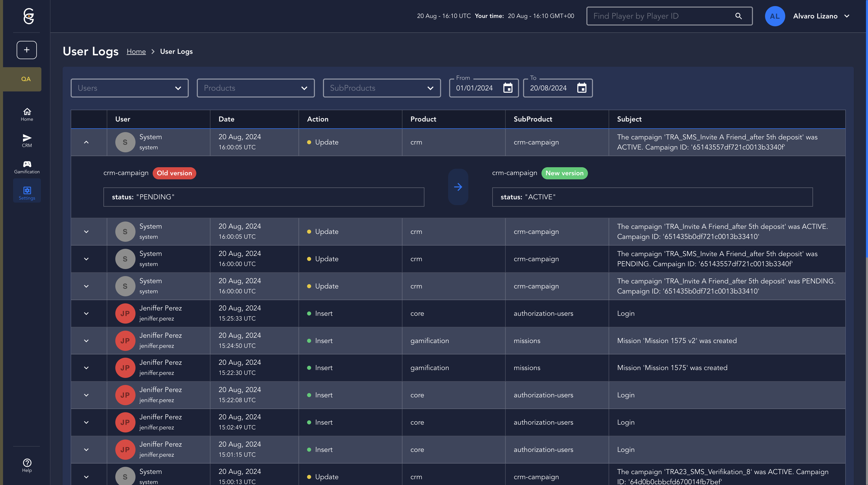Image resolution: width=868 pixels, height=485 pixels.
Task: Open the SubProducts filter dropdown
Action: click(x=382, y=88)
